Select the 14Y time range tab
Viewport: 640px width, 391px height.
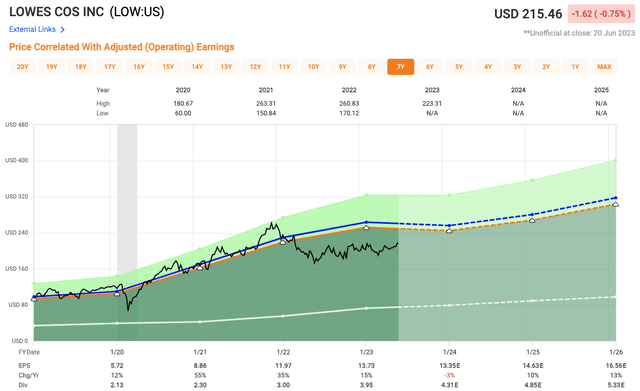(x=197, y=67)
